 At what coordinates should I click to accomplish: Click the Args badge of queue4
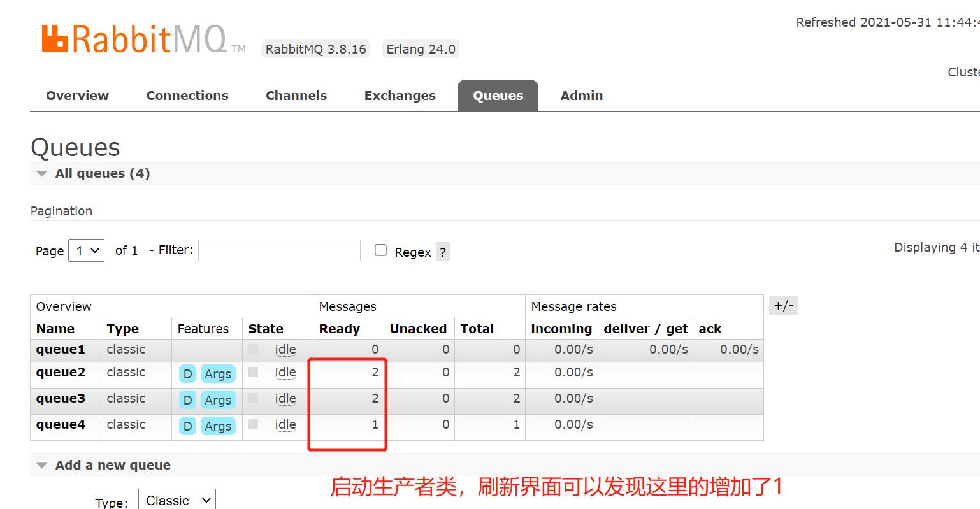[218, 426]
